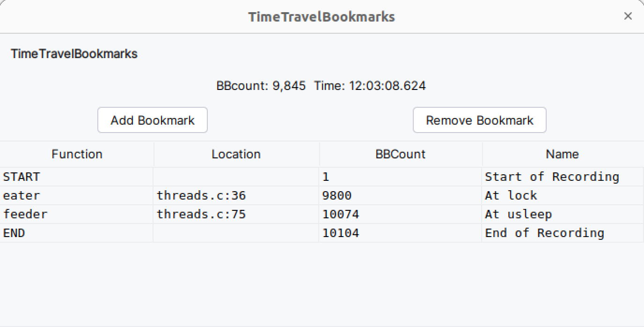The height and width of the screenshot is (327, 644).
Task: Select the END bookmark row
Action: pos(322,233)
